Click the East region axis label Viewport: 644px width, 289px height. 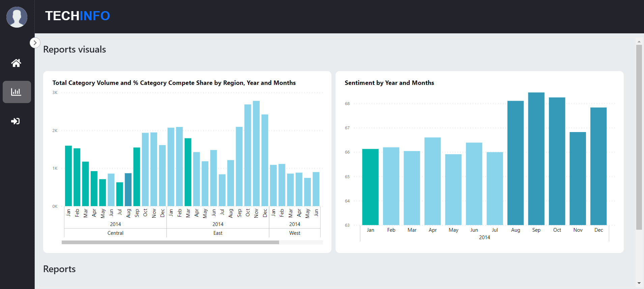[x=218, y=233]
